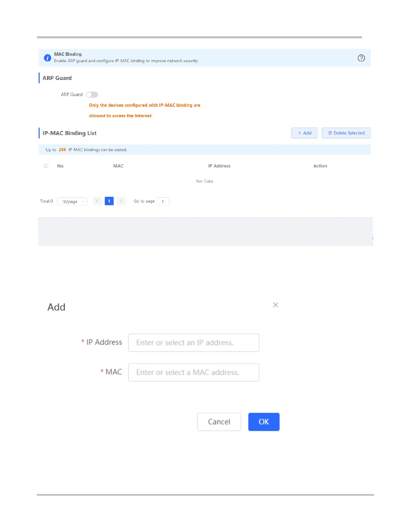Viewport: 411px width, 532px height.
Task: Click the IP Address column header
Action: click(219, 166)
